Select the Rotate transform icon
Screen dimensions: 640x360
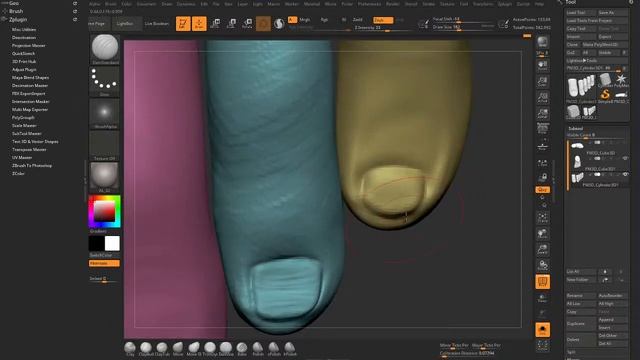(x=247, y=24)
